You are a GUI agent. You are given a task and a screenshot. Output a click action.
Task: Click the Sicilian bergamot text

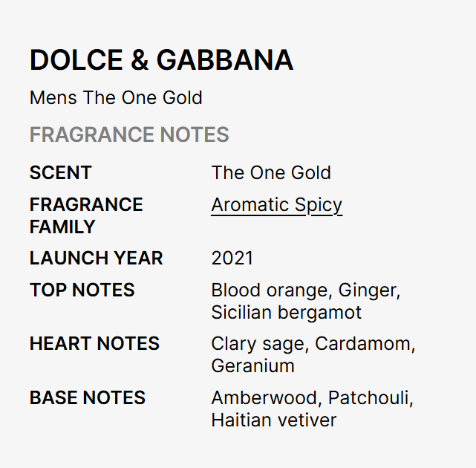click(x=286, y=312)
